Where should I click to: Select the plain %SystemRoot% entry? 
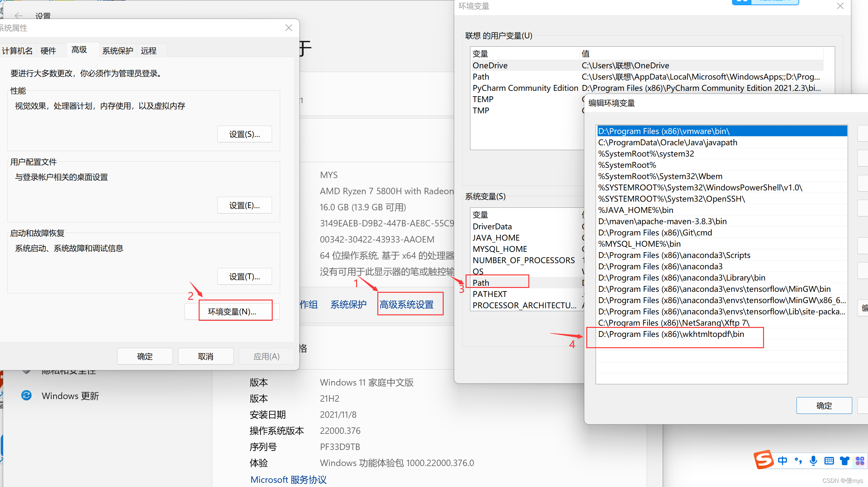722,165
